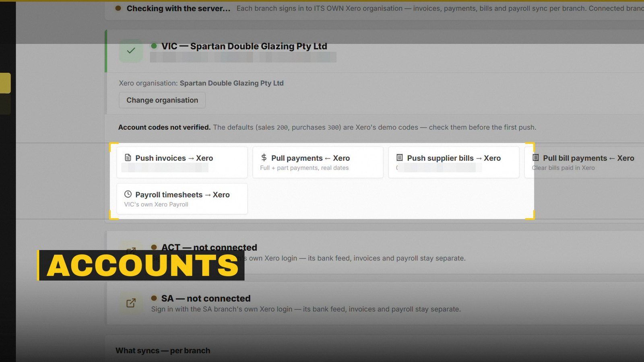Click VIC — Spartan Double Glazing Pty Ltd heading
644x362 pixels.
tap(244, 46)
